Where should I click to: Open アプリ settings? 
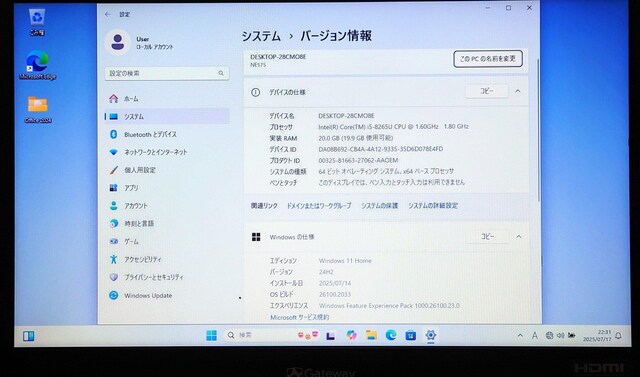pos(167,188)
